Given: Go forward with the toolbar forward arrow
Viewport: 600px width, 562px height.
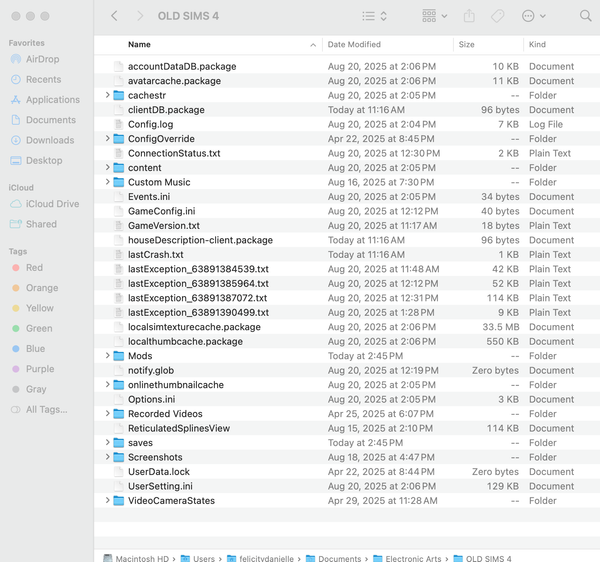Looking at the screenshot, I should (x=140, y=16).
